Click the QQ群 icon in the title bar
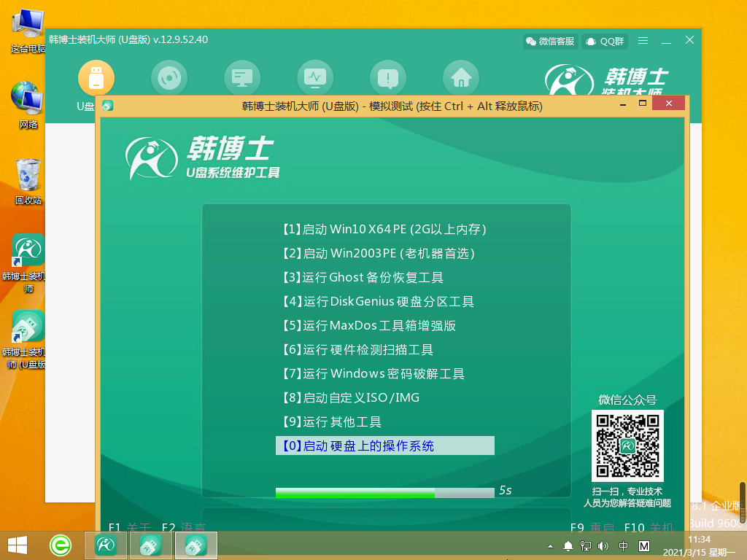 click(x=604, y=41)
